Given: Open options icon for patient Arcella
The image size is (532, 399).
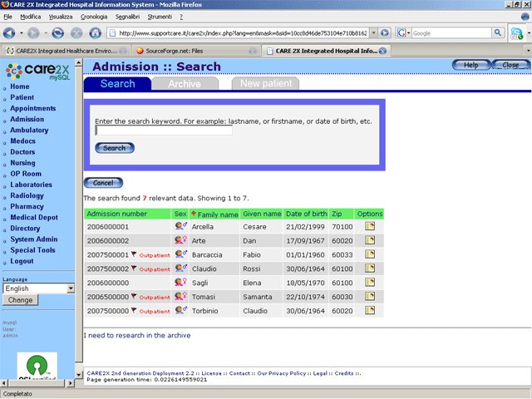Looking at the screenshot, I should pyautogui.click(x=369, y=226).
